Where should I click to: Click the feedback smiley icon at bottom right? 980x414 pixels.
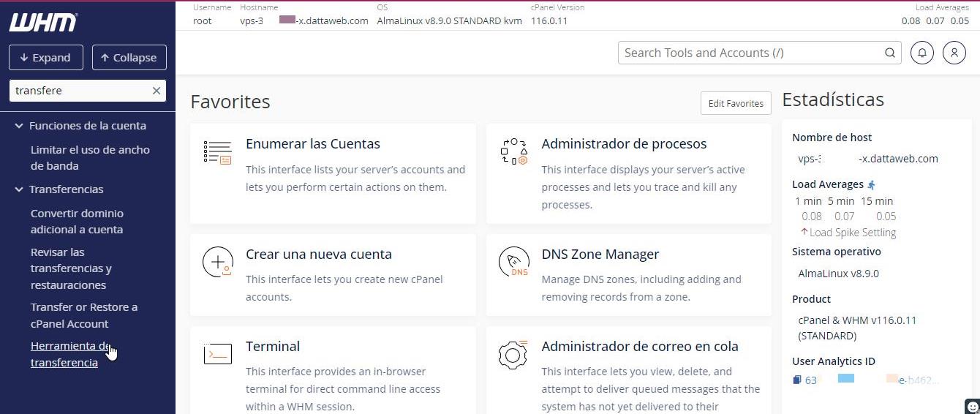(972, 405)
